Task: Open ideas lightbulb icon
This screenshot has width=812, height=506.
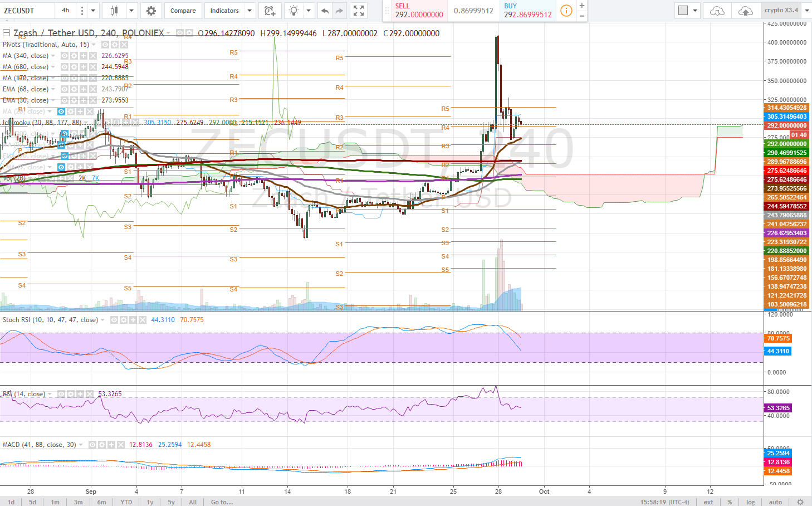Action: tap(294, 11)
